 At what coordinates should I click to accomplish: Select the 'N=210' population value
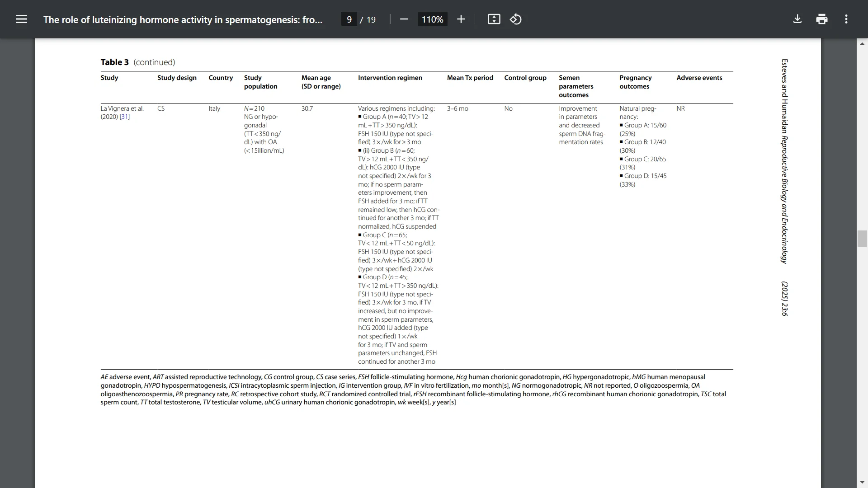[254, 108]
